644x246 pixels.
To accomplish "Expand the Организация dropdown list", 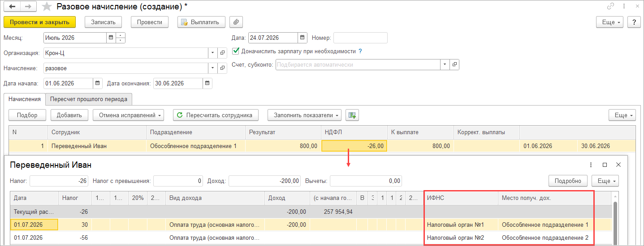I will click(213, 53).
